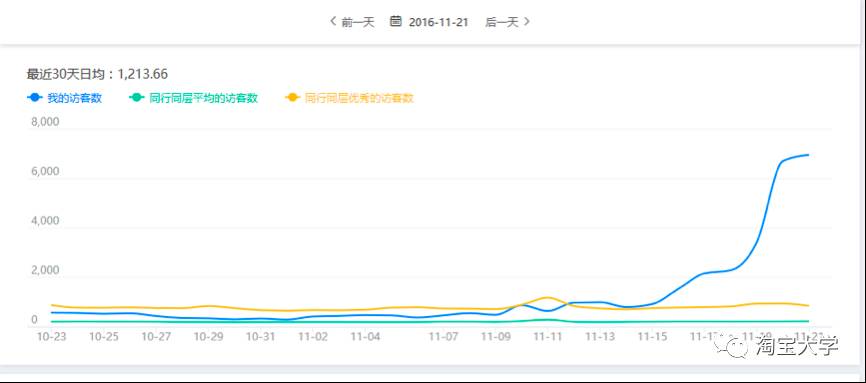Image resolution: width=866 pixels, height=383 pixels.
Task: Click the orange line bump at 11-11
Action: coord(547,297)
